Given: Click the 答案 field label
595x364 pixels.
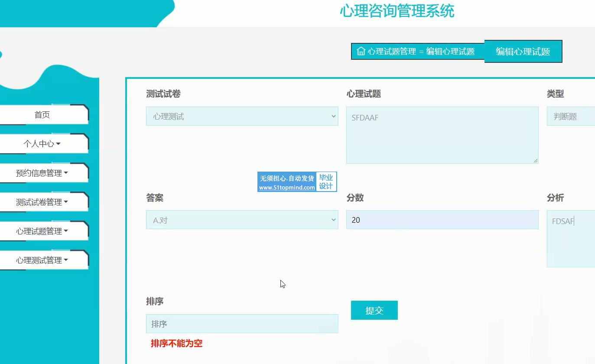Looking at the screenshot, I should point(155,198).
